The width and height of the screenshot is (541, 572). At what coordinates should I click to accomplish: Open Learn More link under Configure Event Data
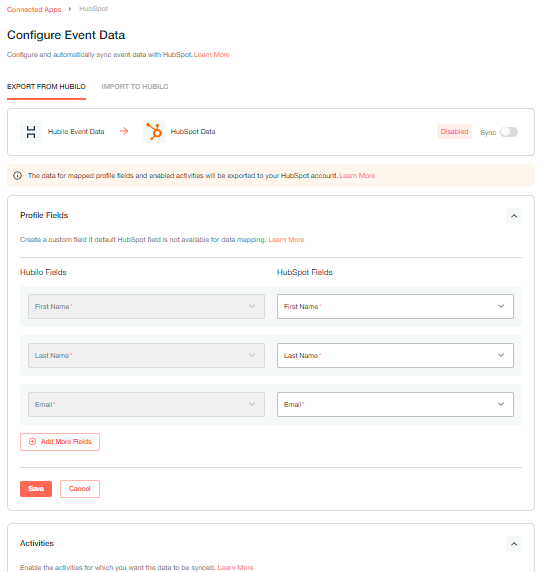coord(212,55)
